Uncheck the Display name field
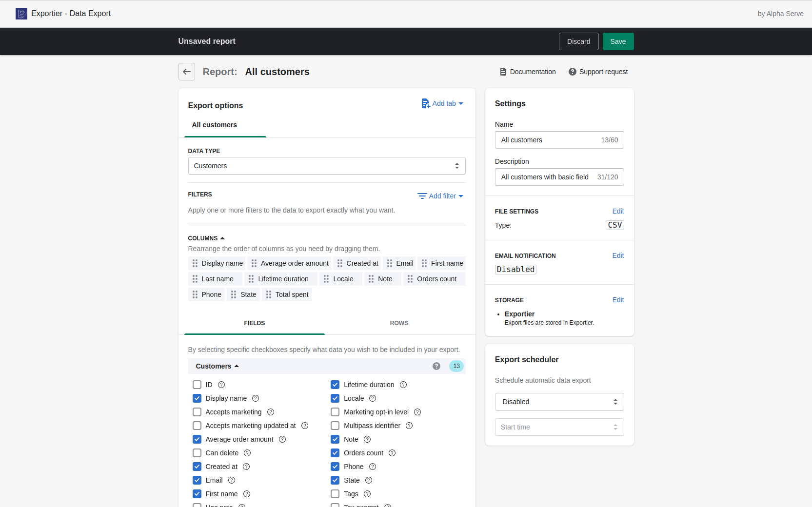 (x=197, y=398)
